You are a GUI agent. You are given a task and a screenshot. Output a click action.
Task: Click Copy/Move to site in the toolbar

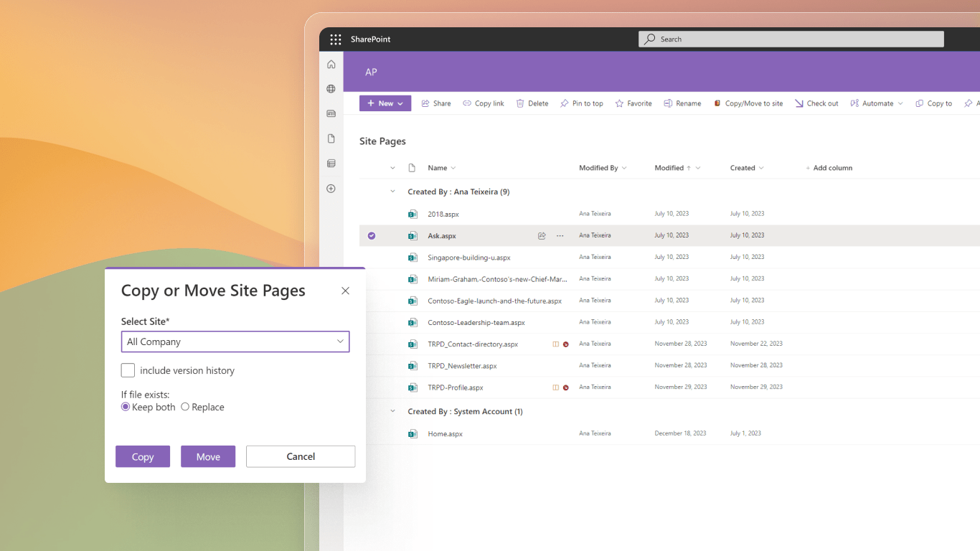pos(748,103)
